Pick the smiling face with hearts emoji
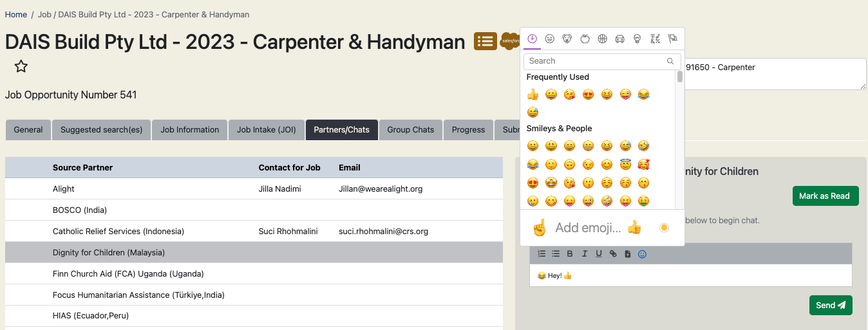 643,164
